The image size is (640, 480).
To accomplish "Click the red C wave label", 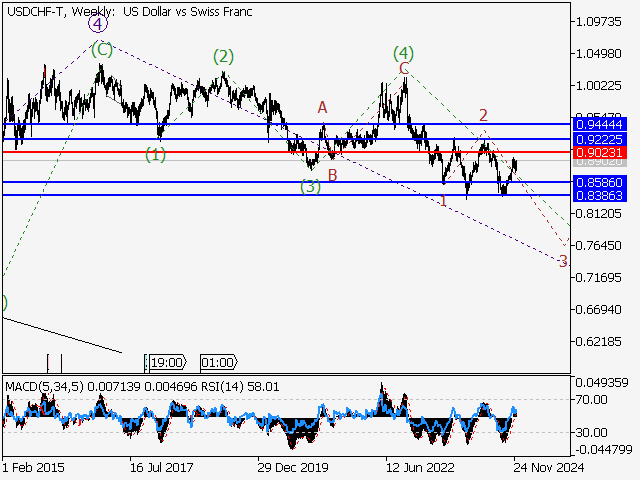I will 403,68.
